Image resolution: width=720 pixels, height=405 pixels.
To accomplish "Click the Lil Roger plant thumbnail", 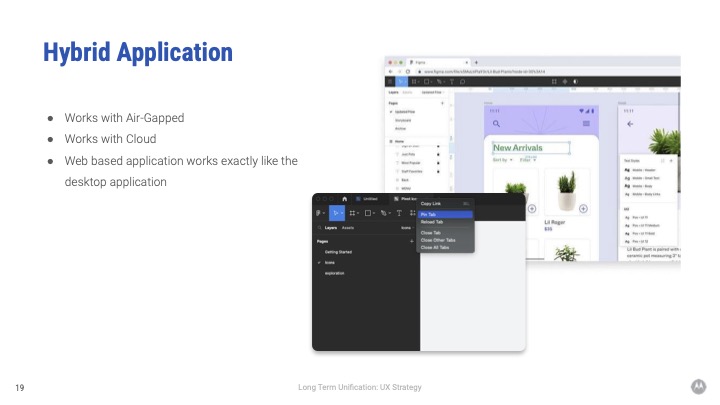I will tap(567, 191).
